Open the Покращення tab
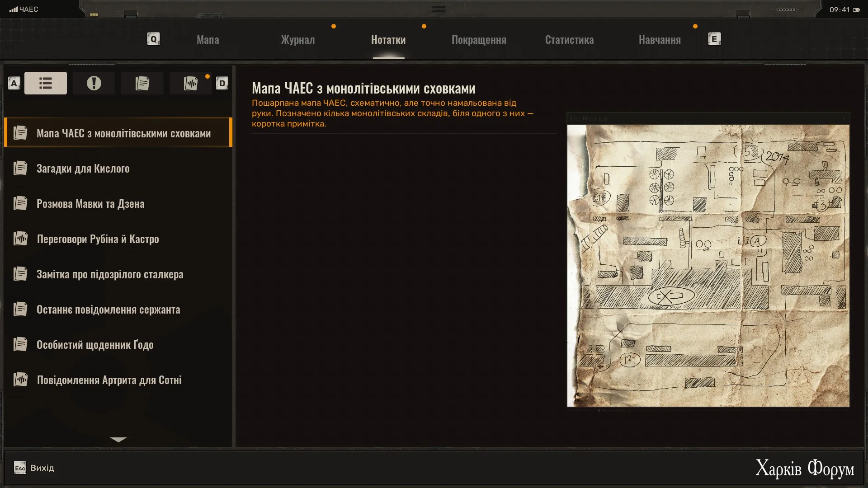Viewport: 868px width, 488px height. [479, 40]
